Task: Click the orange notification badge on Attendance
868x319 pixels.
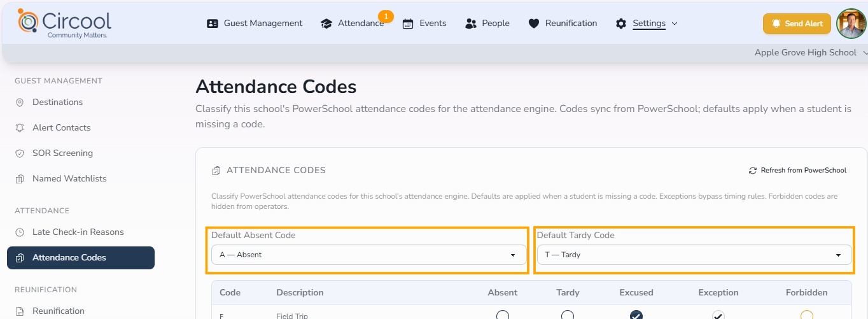Action: [x=386, y=16]
